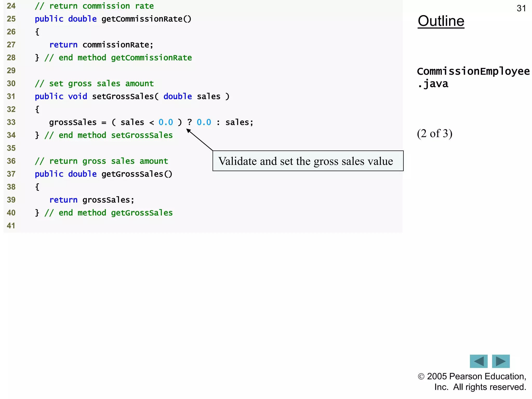This screenshot has width=532, height=399.
Task: Click the Outline heading link
Action: tap(441, 21)
